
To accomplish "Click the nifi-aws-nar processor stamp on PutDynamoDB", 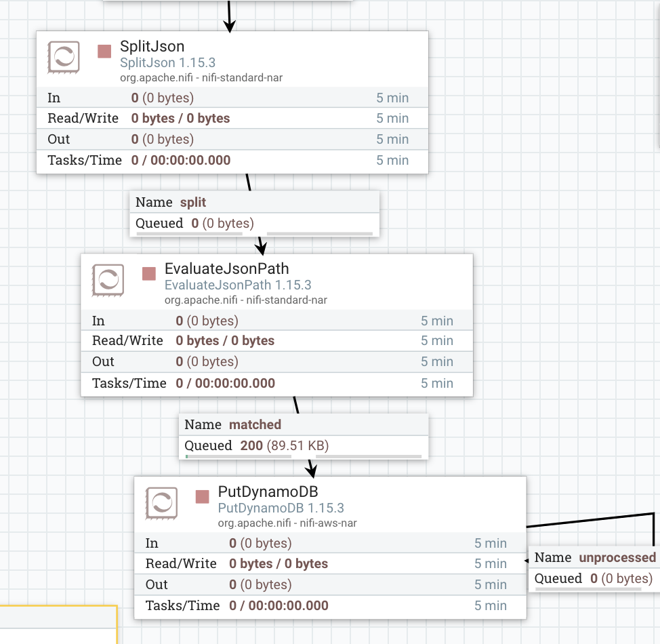I will pyautogui.click(x=161, y=504).
